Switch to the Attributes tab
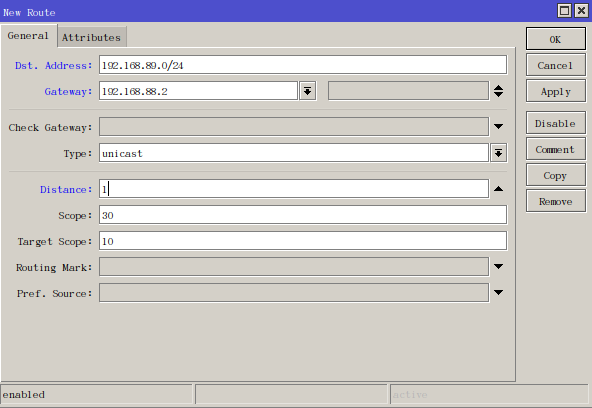 (91, 37)
